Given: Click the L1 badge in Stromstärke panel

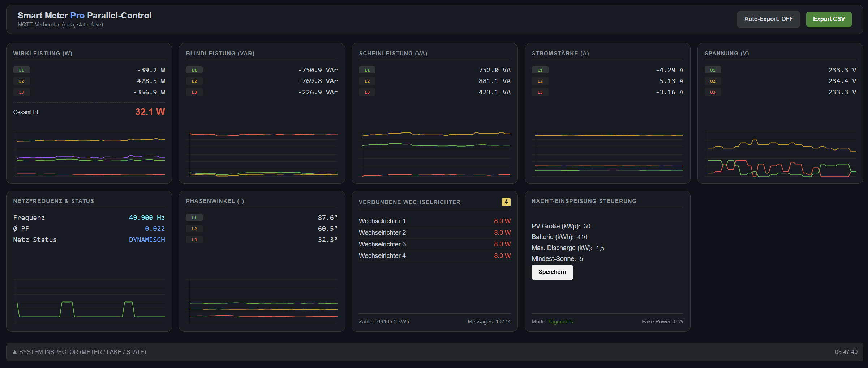Looking at the screenshot, I should tap(540, 70).
